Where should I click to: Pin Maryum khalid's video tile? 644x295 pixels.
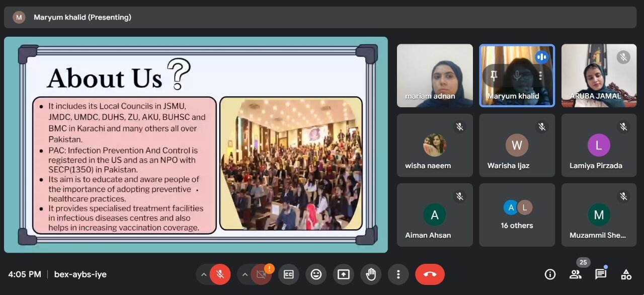[x=494, y=76]
